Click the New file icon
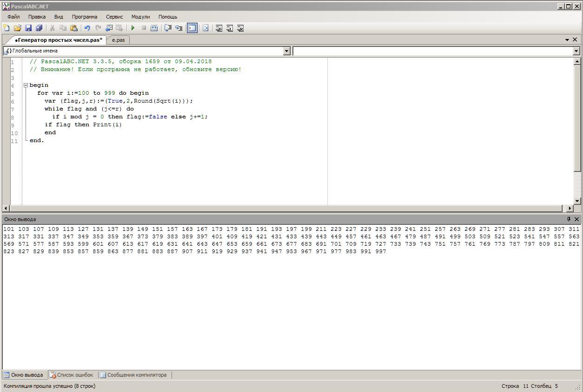 coord(7,28)
